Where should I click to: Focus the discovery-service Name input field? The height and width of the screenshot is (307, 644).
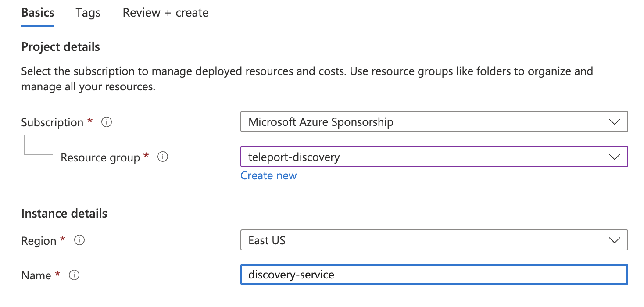[x=433, y=275]
